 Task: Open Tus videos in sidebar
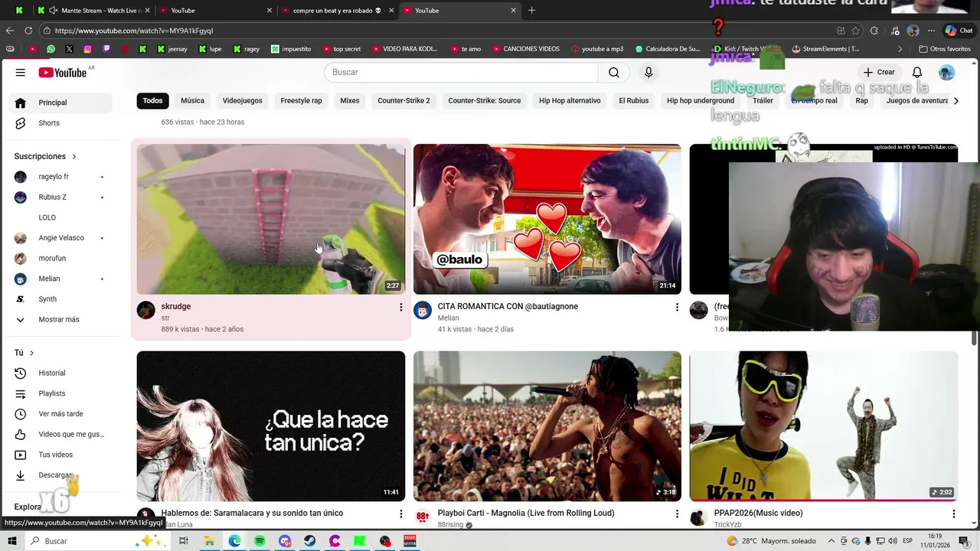click(x=57, y=455)
